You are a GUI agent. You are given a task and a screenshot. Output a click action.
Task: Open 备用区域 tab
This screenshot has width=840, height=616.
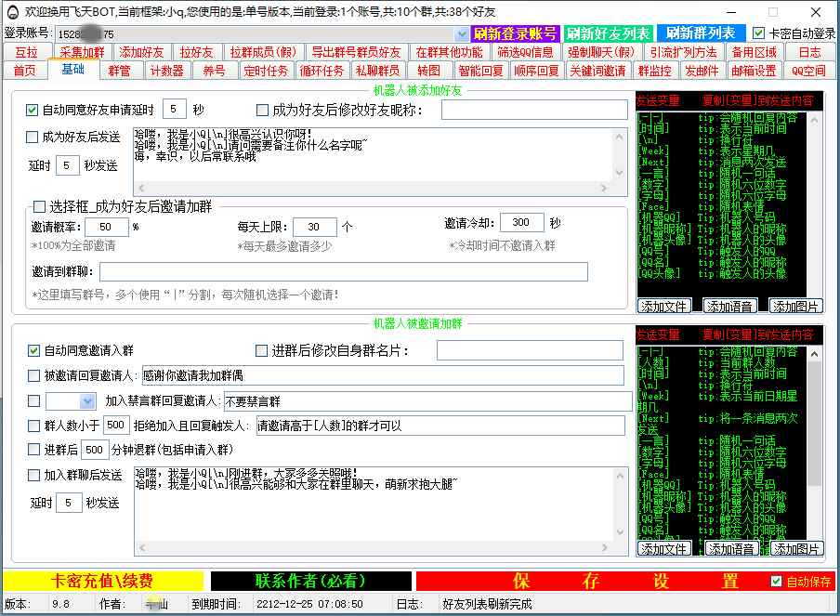tap(755, 52)
